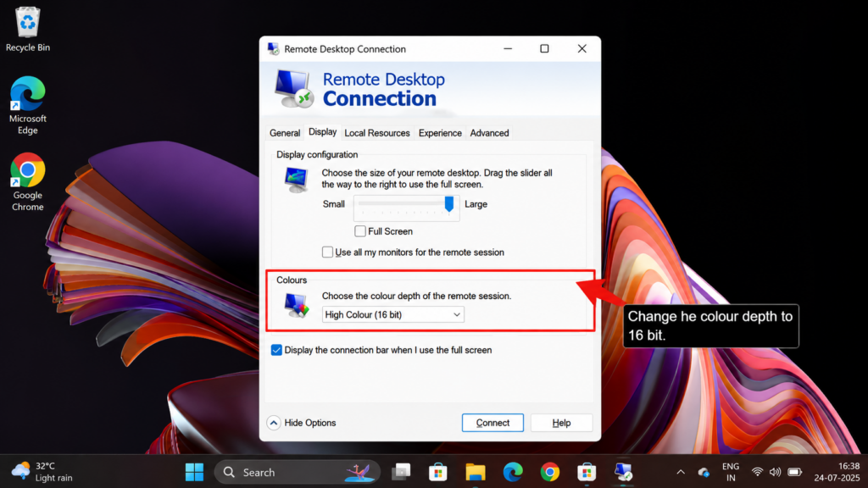The image size is (868, 488).
Task: Open second Store icon in taskbar
Action: point(587,472)
